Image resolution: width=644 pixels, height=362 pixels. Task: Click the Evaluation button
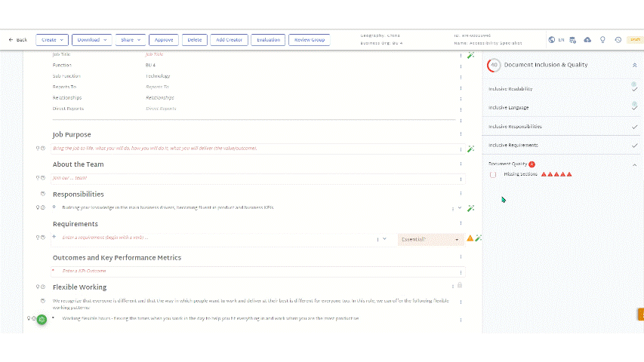tap(268, 40)
